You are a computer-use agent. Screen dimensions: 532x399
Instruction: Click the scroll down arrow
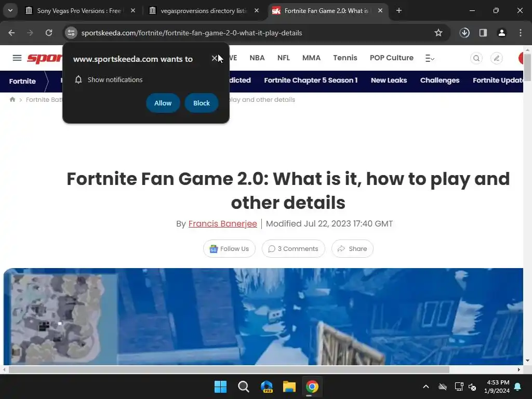pos(527,361)
